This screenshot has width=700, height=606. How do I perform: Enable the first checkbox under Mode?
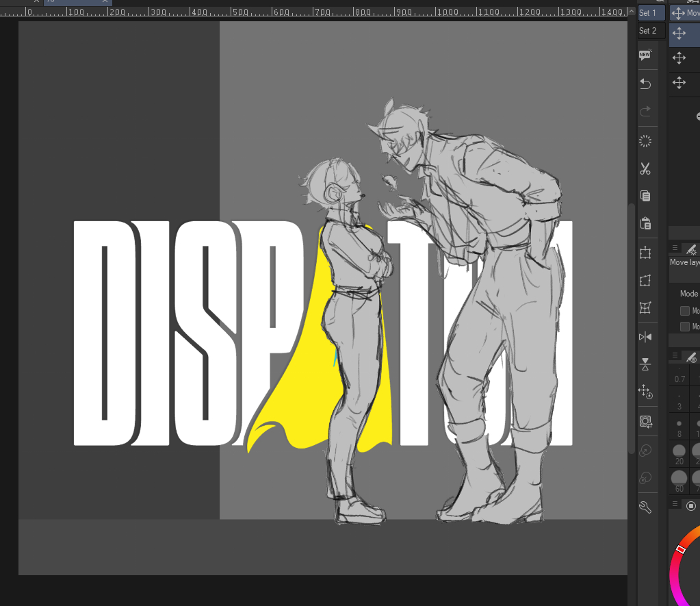tap(685, 311)
